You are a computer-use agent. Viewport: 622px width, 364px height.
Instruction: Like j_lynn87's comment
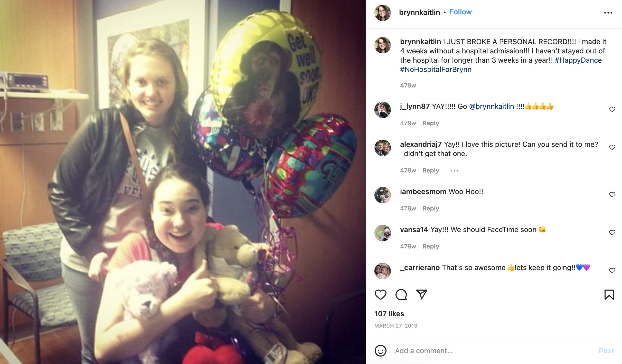tap(612, 109)
